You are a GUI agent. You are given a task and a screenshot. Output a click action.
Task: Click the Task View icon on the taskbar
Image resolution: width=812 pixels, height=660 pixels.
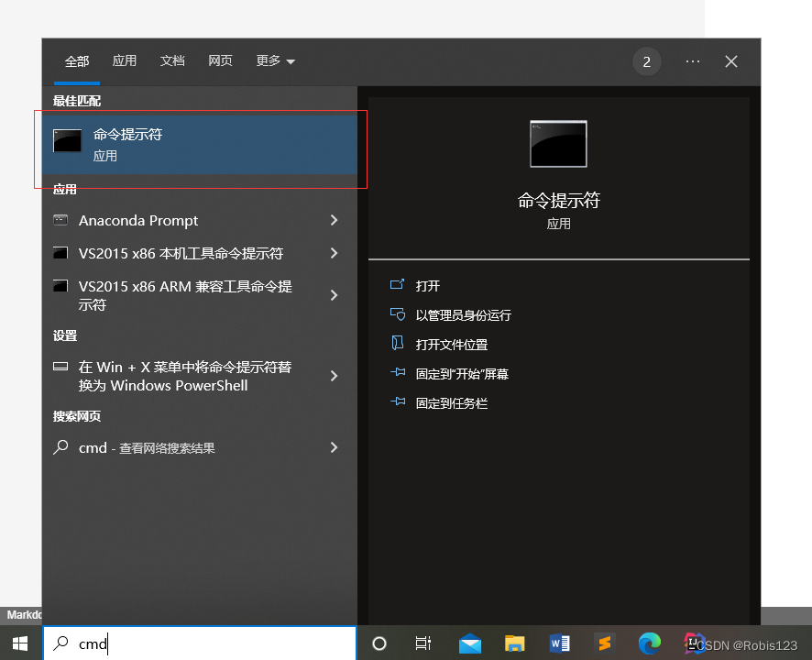tap(422, 643)
